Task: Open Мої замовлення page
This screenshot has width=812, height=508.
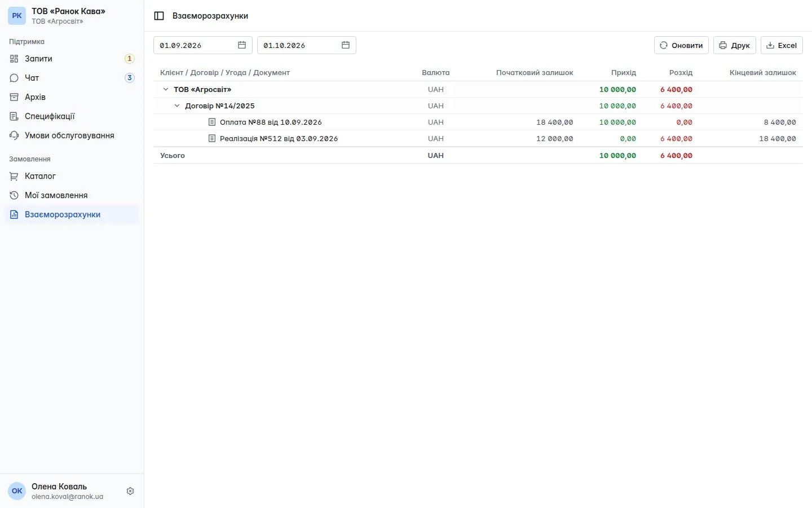Action: click(72, 195)
